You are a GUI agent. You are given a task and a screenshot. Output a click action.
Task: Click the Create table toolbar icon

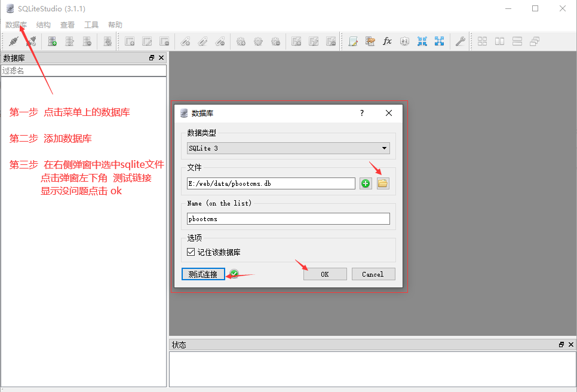tap(130, 41)
